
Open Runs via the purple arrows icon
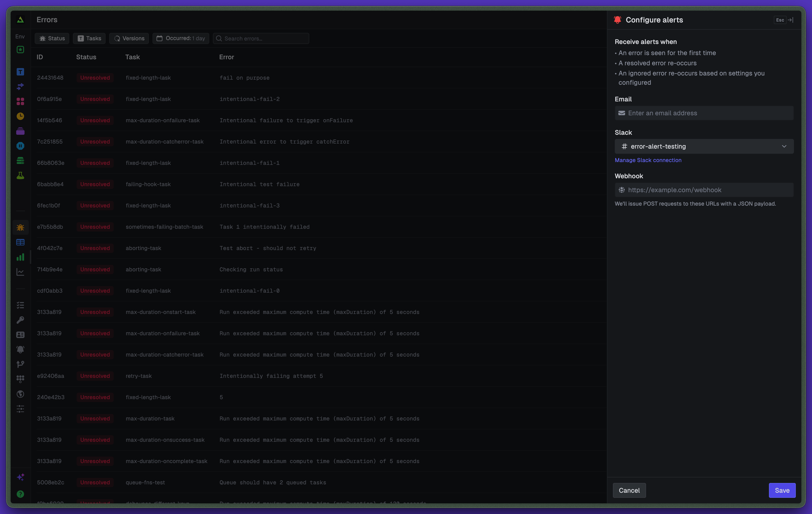(x=20, y=86)
